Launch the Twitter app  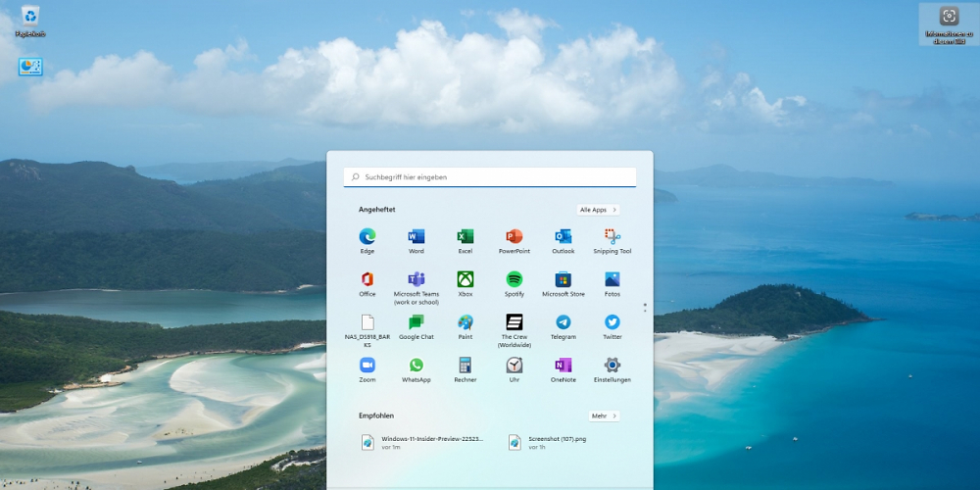tap(612, 327)
